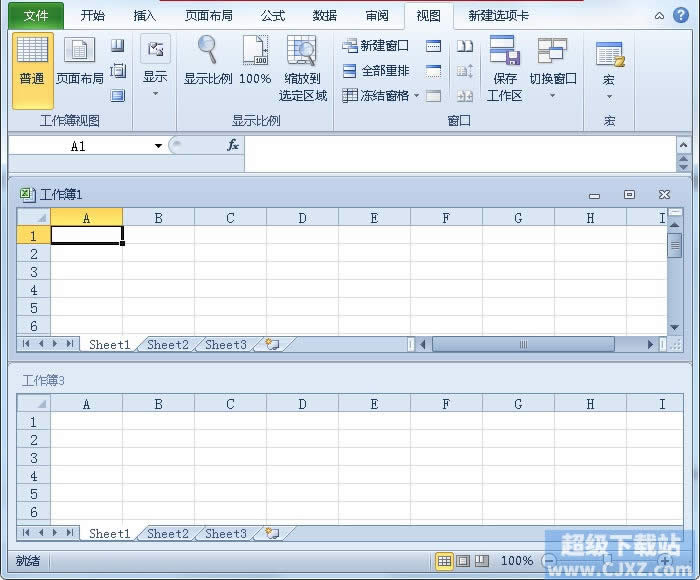This screenshot has width=700, height=580.
Task: Click Normal view icon in status bar
Action: coord(444,561)
